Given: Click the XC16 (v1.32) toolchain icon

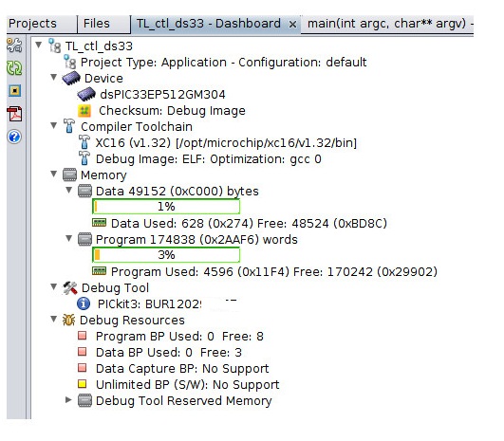Looking at the screenshot, I should [84, 142].
